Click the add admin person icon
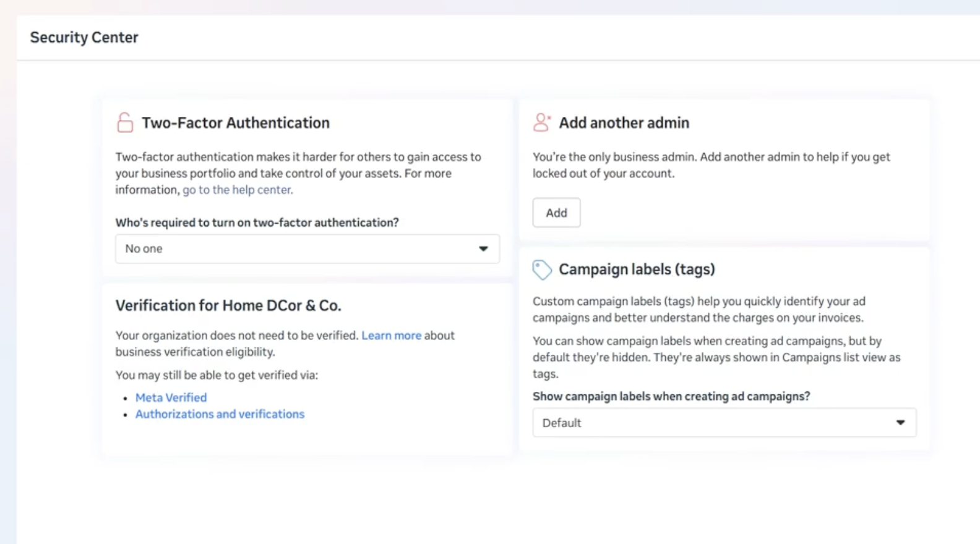Screen dimensions: 980x544 point(541,122)
